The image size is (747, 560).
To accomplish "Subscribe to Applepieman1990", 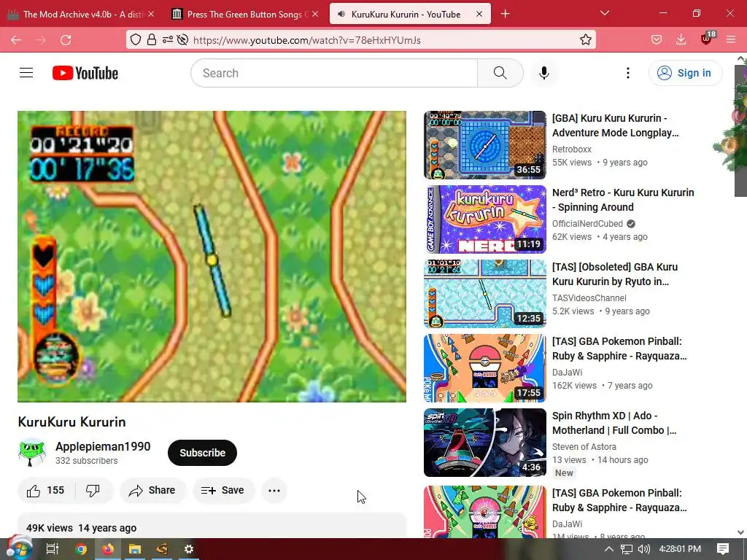I will click(202, 453).
